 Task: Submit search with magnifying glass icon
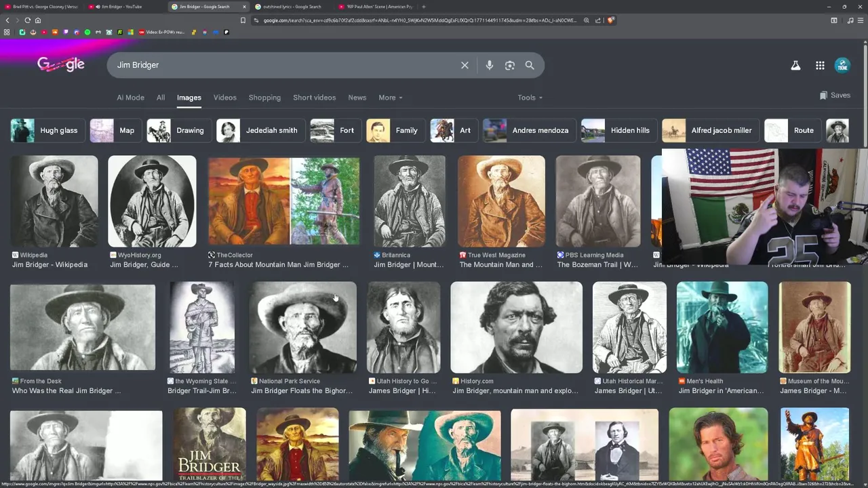[530, 65]
